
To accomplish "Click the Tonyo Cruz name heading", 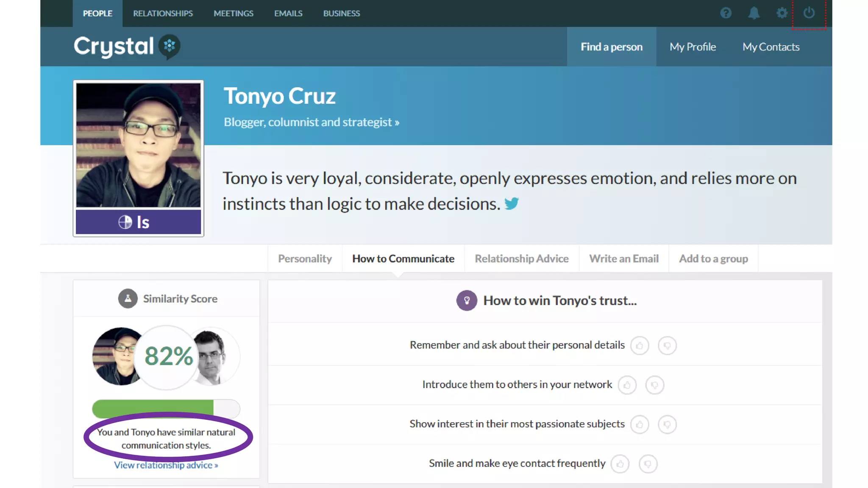I will (x=280, y=96).
